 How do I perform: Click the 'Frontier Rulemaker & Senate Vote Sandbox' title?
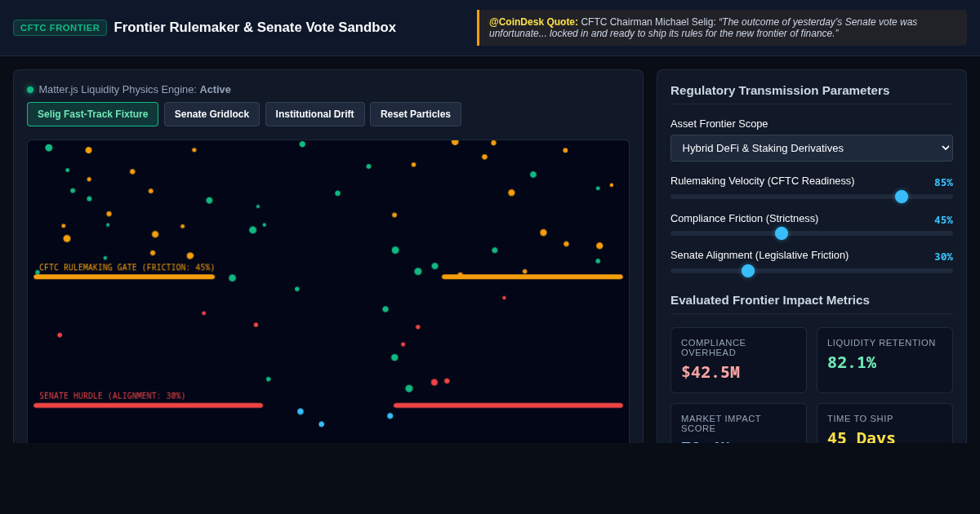click(255, 28)
